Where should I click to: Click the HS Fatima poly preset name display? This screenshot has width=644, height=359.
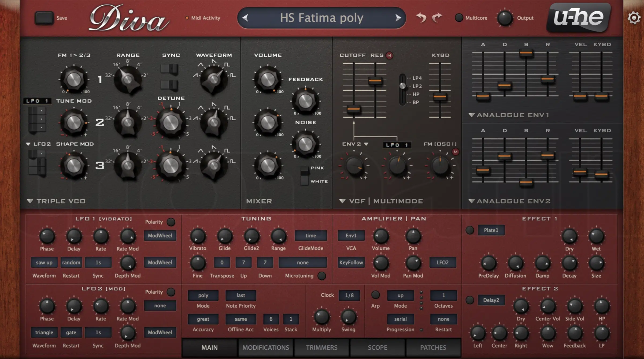coord(321,18)
